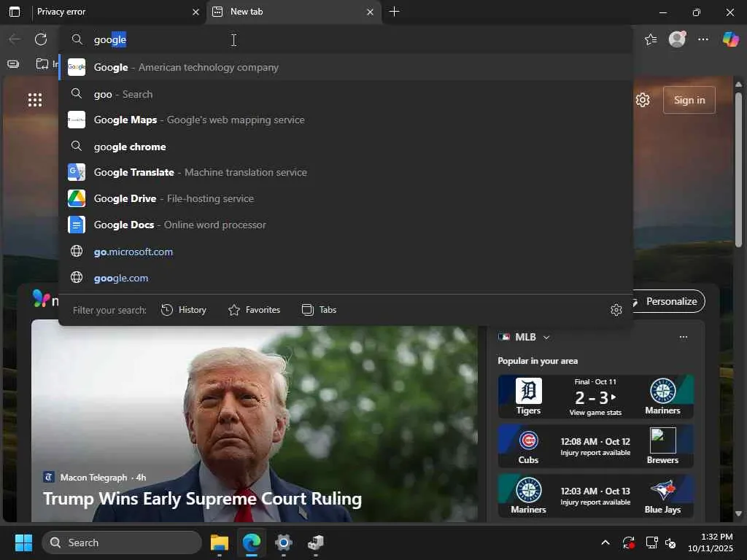The image size is (747, 560).
Task: Select the New tab tab
Action: click(x=293, y=12)
